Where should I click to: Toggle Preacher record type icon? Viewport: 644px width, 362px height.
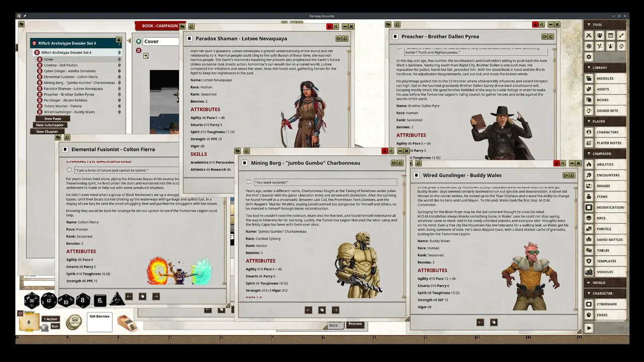click(x=395, y=37)
